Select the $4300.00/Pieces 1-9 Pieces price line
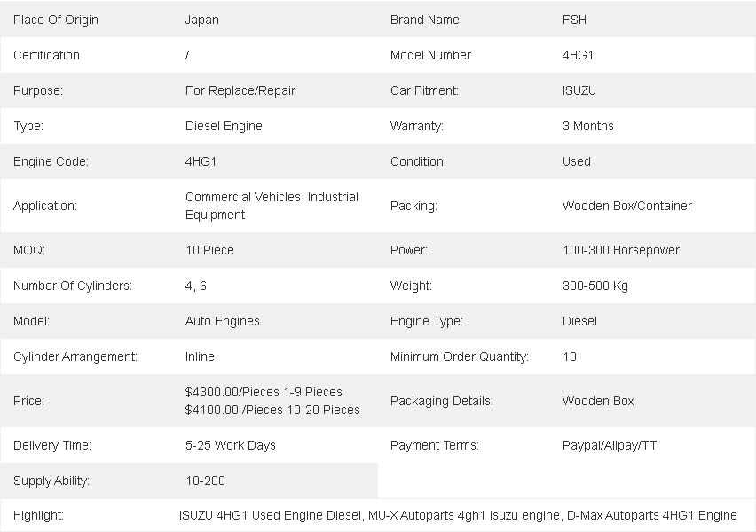 tap(264, 392)
